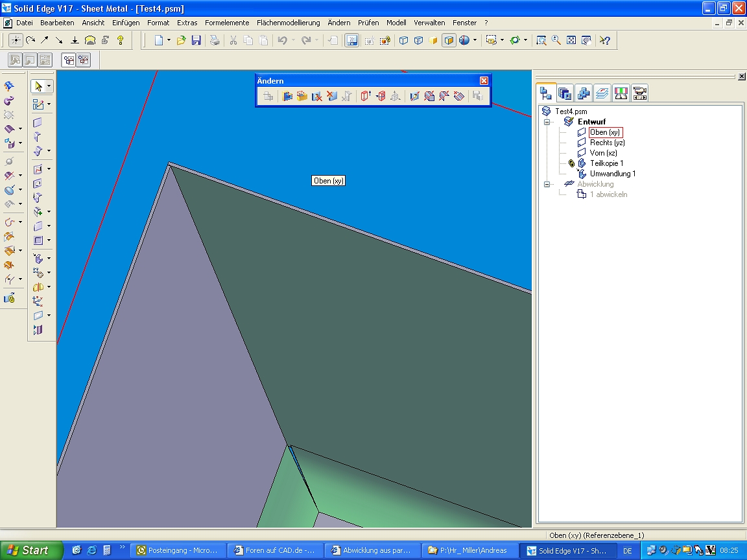This screenshot has width=747, height=560.
Task: Click the DE language indicator in taskbar
Action: 628,551
